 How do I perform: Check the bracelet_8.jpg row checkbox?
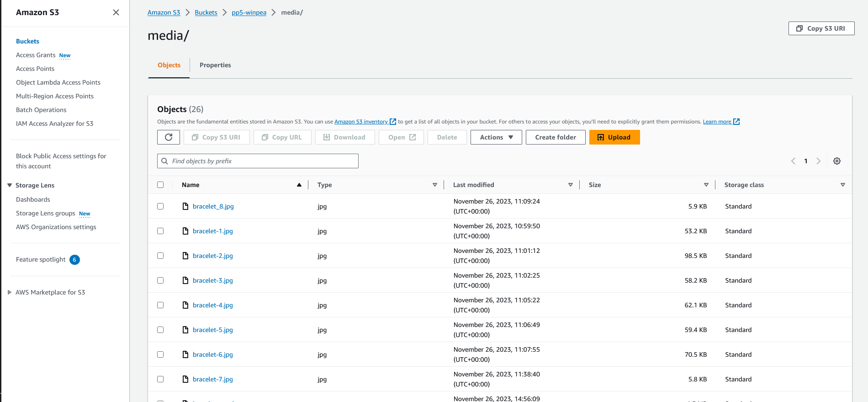point(160,206)
